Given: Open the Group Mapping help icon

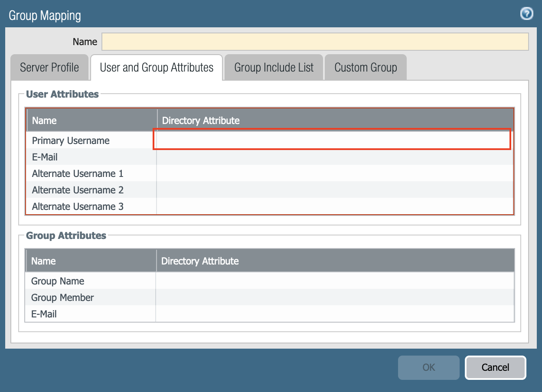Looking at the screenshot, I should pos(527,13).
